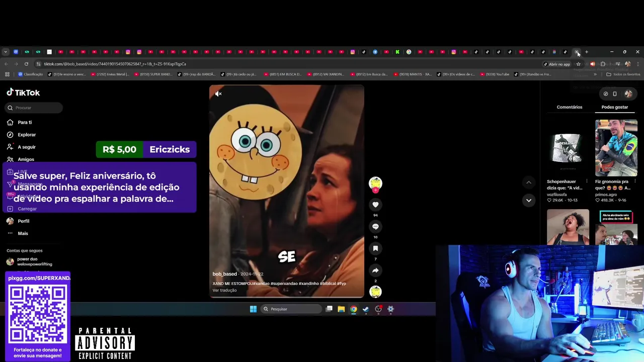Viewport: 644px width, 362px height.
Task: Open File Explorer from the taskbar
Action: (x=341, y=309)
